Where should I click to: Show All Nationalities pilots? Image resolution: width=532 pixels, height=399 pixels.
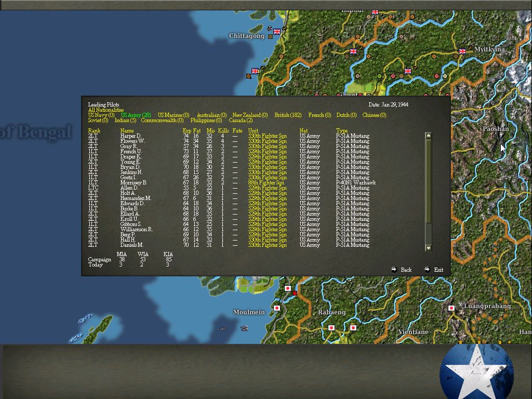[x=106, y=110]
